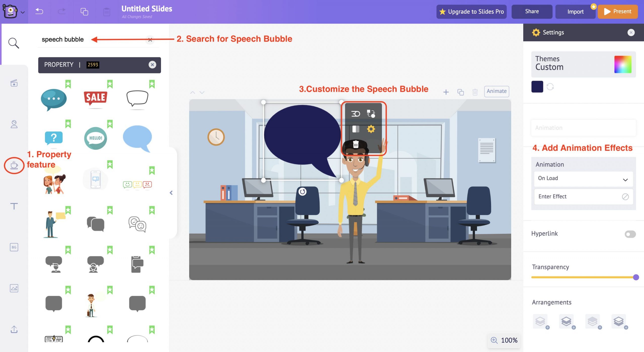Click the Animate button on slide
Screen dimensions: 644x352
point(496,91)
